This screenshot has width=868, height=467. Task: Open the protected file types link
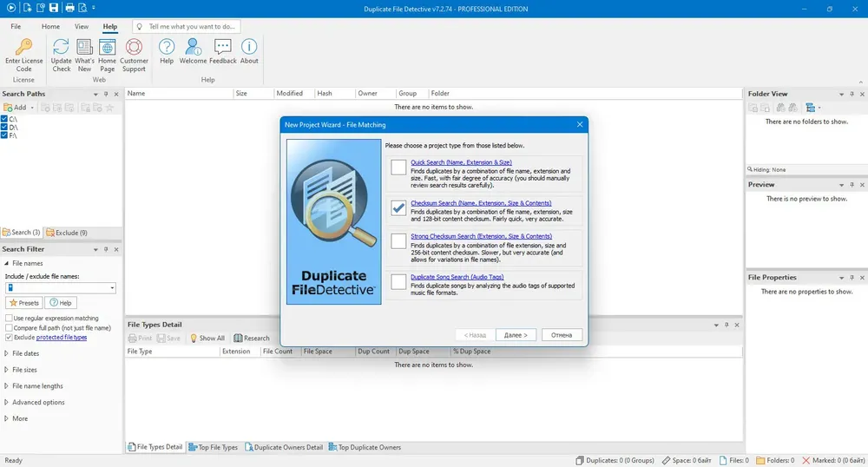tap(62, 338)
